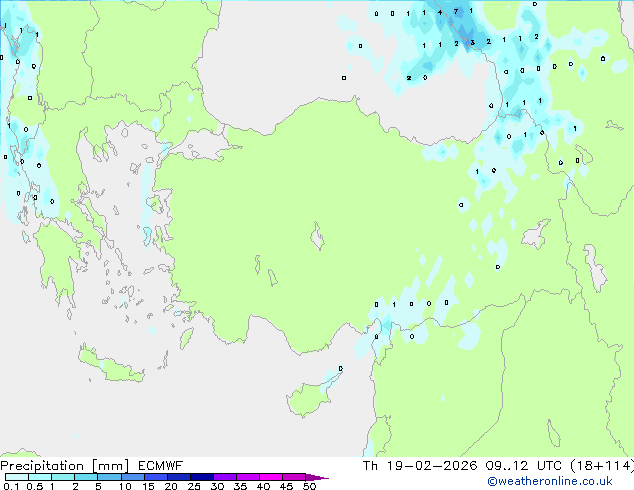Click the 0.1–0.5 mm legend color swatch

click(x=17, y=477)
